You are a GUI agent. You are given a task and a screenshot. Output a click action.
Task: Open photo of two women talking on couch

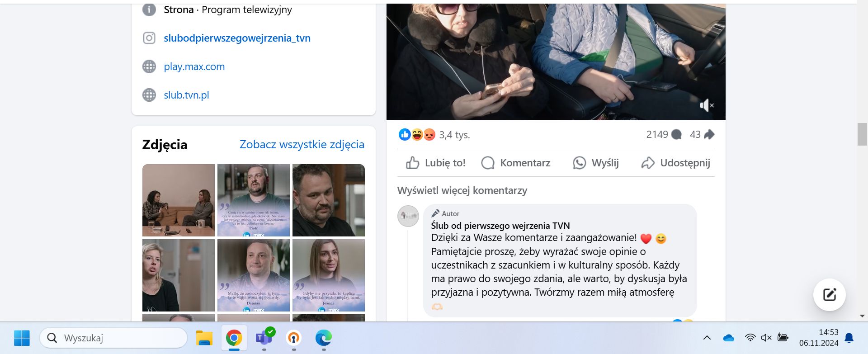[179, 200]
